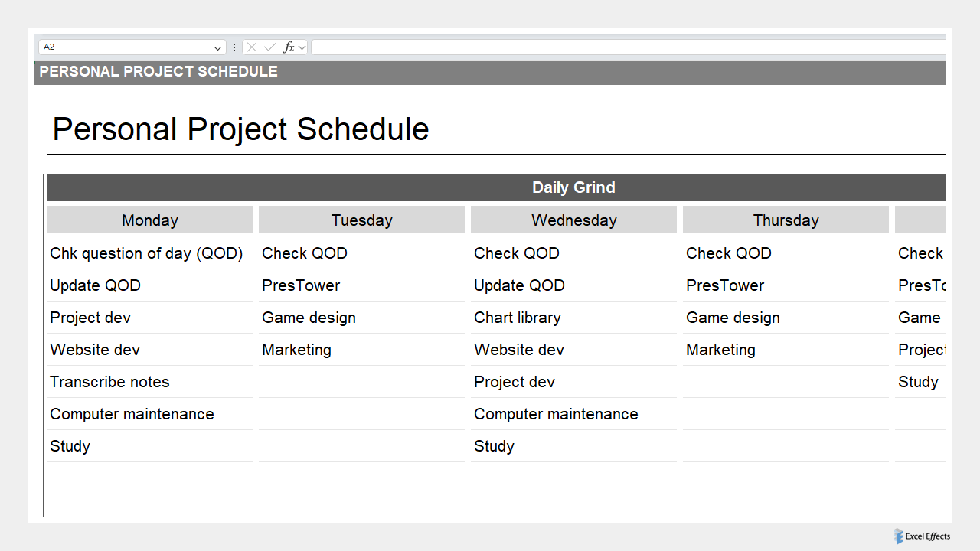Click the Personal Project Schedule title text
The image size is (980, 551).
click(240, 129)
